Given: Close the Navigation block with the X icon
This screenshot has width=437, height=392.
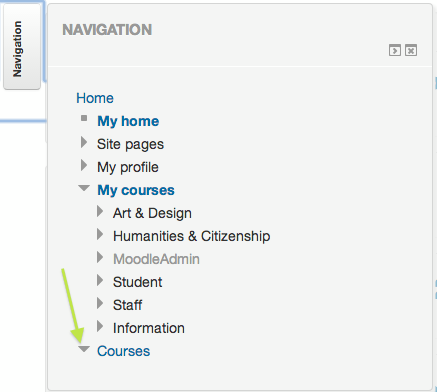Looking at the screenshot, I should pos(411,50).
